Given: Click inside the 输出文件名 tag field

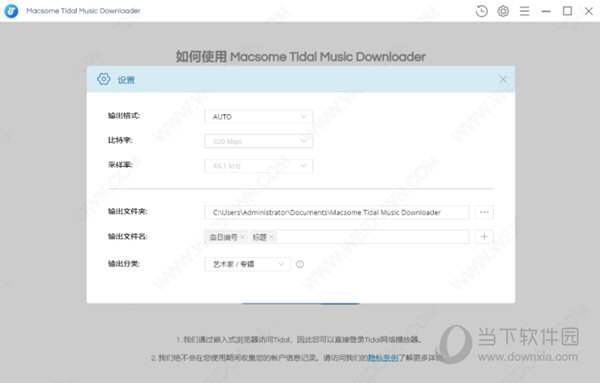Looking at the screenshot, I should click(337, 237).
